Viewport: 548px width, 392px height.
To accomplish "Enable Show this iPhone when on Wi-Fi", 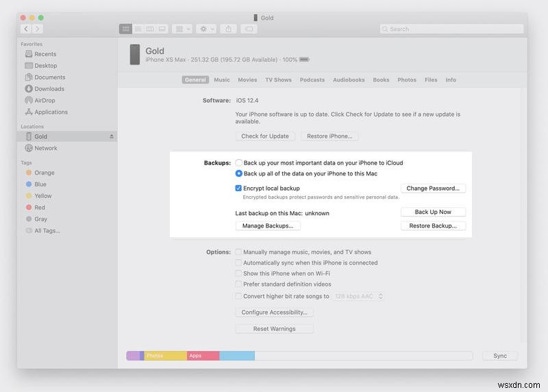I will pos(238,273).
